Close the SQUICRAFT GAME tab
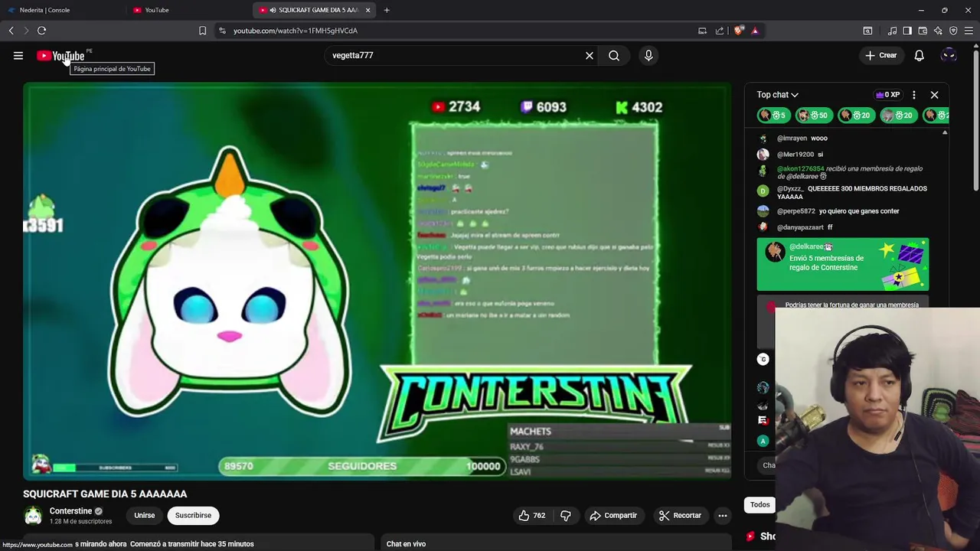The height and width of the screenshot is (551, 980). pos(368,10)
